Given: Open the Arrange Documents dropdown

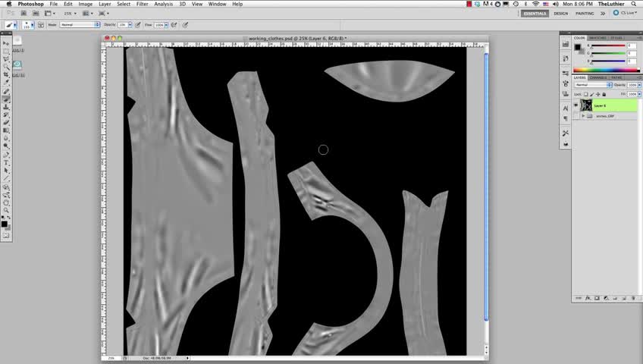Looking at the screenshot, I should [x=88, y=14].
